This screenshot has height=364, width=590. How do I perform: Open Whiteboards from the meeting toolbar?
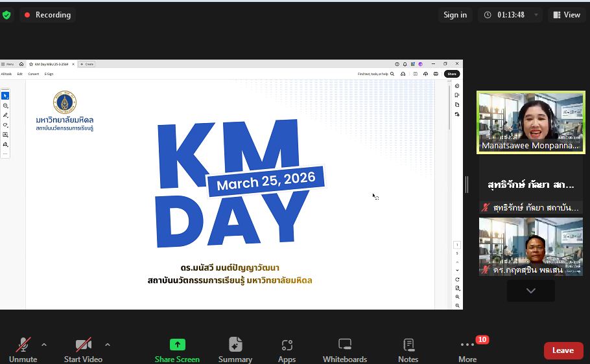pos(345,345)
